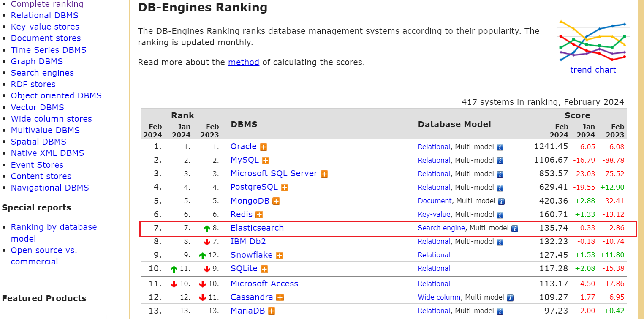644x319 pixels.
Task: Click the plus icon beside MariaDB
Action: click(x=272, y=311)
